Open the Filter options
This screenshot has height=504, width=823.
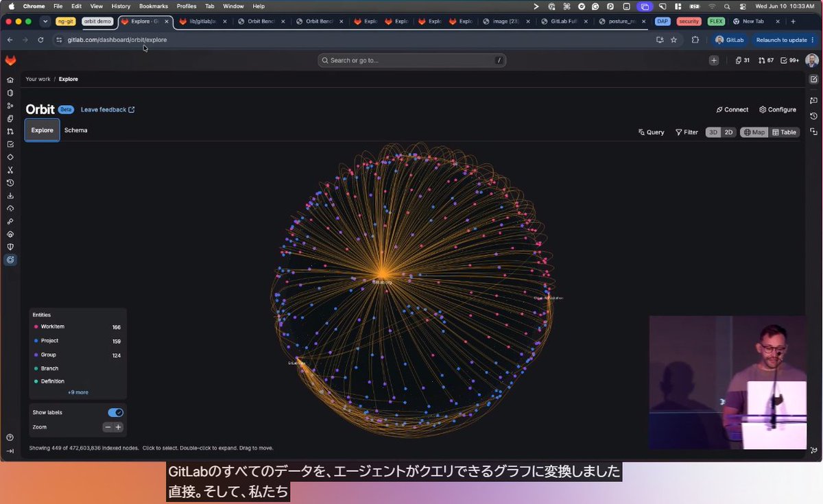687,132
